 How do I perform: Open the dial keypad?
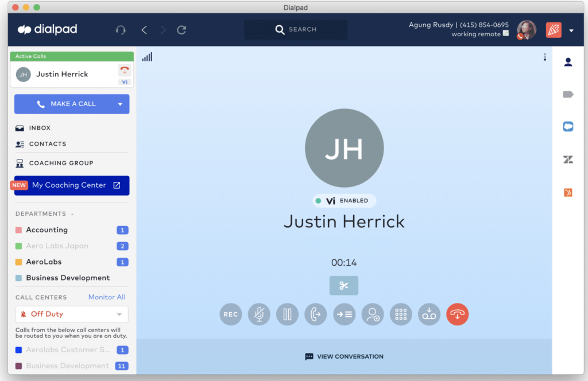[x=401, y=314]
